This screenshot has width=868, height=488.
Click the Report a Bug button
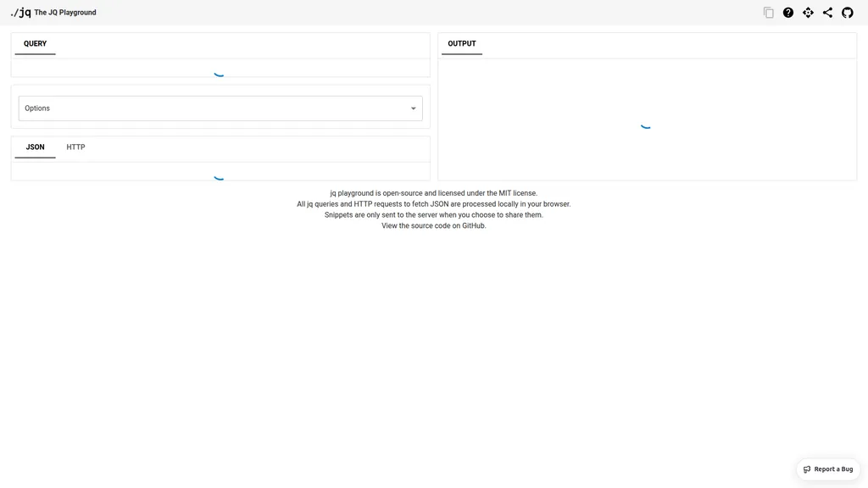[828, 469]
